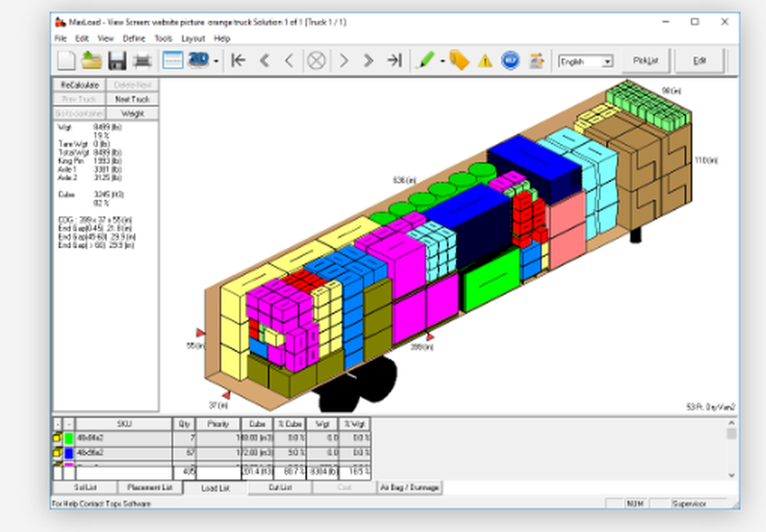Switch to the Cut List tab

pyautogui.click(x=280, y=487)
